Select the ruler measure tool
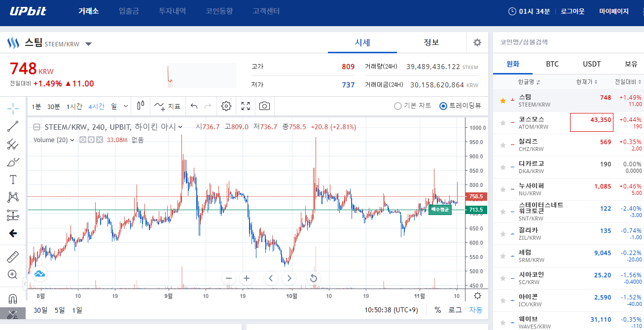644x330 pixels. pyautogui.click(x=13, y=257)
